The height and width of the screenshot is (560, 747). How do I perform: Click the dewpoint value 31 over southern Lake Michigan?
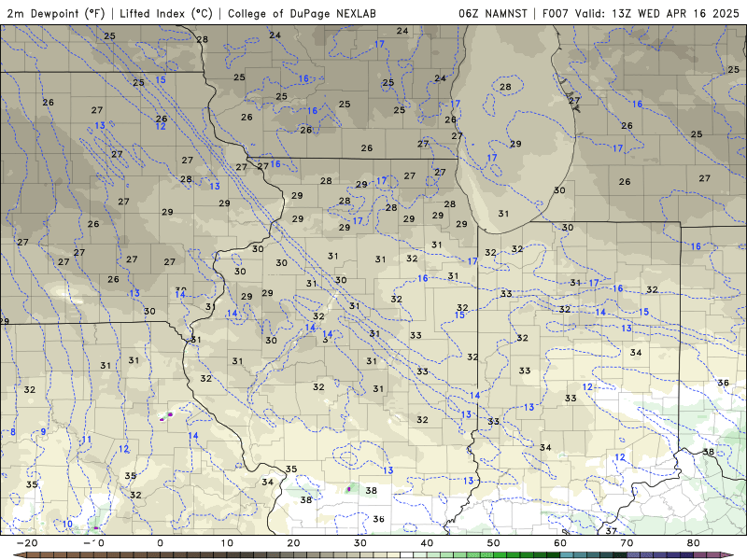[x=503, y=214]
